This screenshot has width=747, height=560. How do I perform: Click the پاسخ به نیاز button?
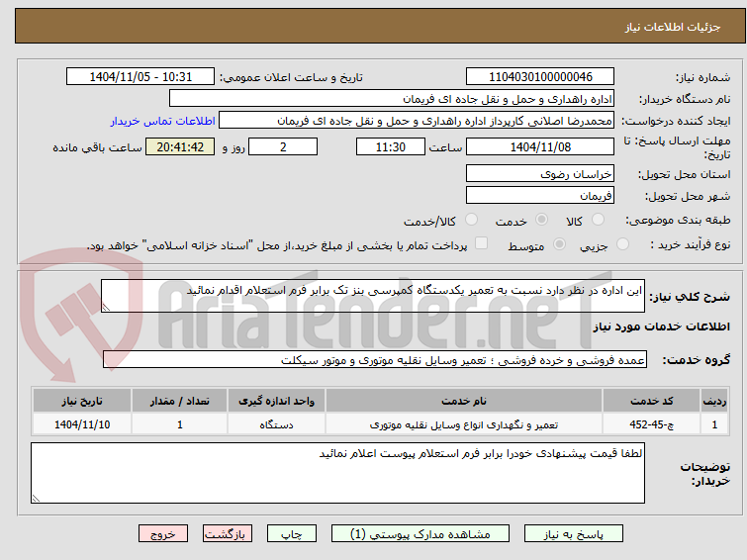pos(573,534)
